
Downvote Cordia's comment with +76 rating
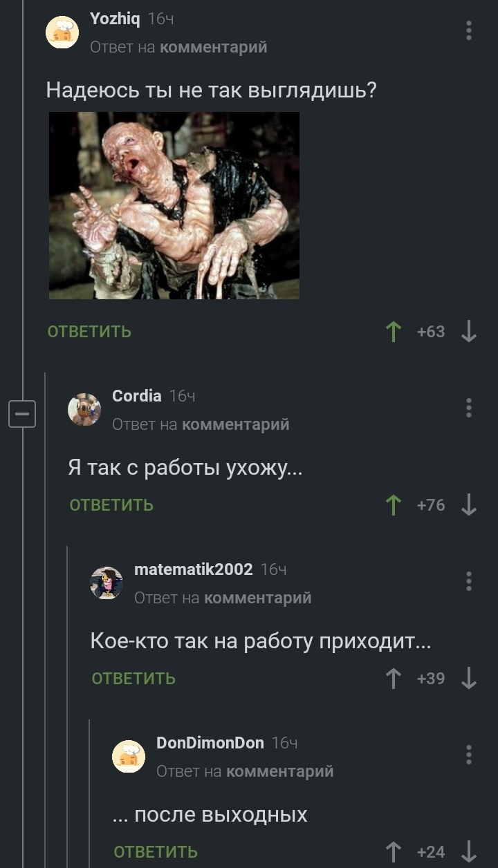[469, 505]
